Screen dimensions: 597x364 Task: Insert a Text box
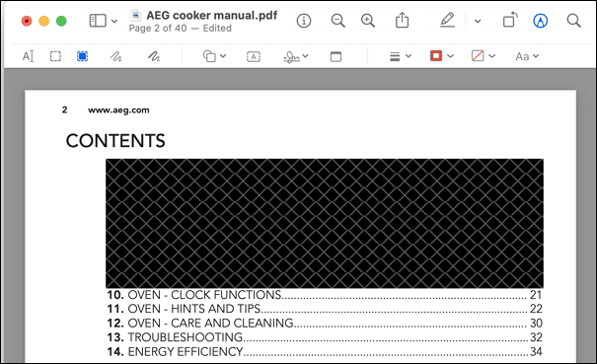click(254, 57)
